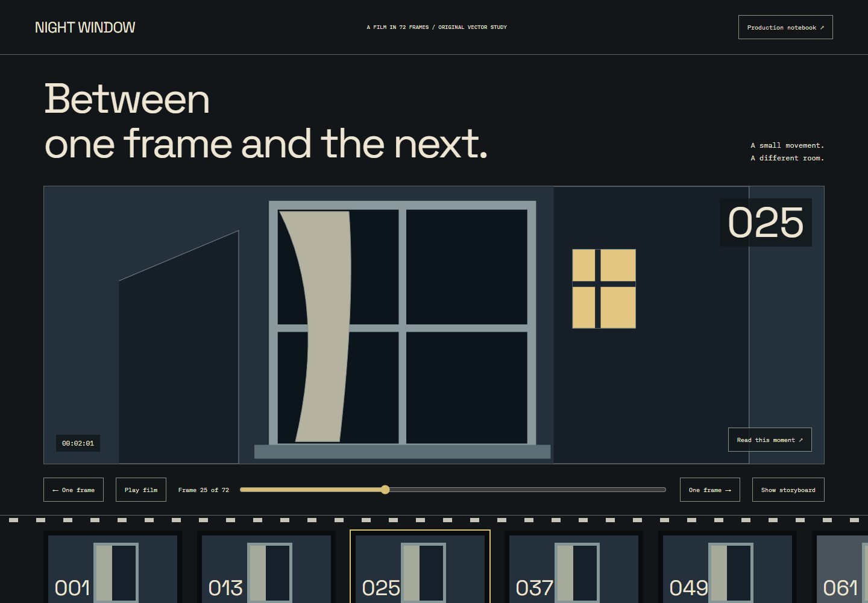Select storyboard thumbnail 049
This screenshot has width=868, height=603.
tap(728, 567)
